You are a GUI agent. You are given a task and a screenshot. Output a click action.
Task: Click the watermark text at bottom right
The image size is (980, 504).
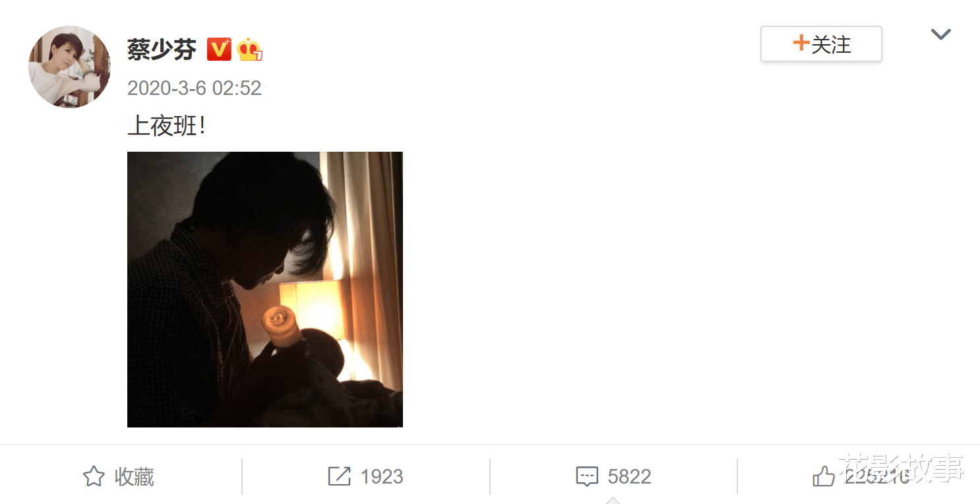tap(901, 468)
